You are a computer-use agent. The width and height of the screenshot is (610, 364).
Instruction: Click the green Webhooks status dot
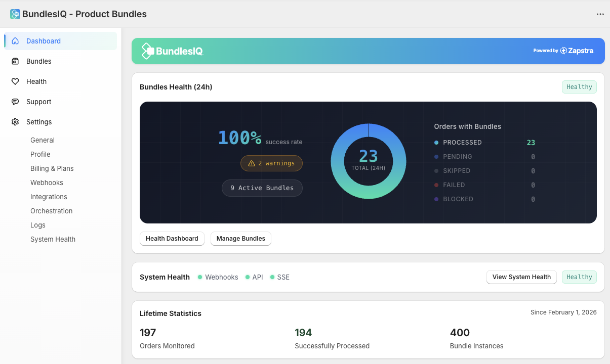[200, 277]
